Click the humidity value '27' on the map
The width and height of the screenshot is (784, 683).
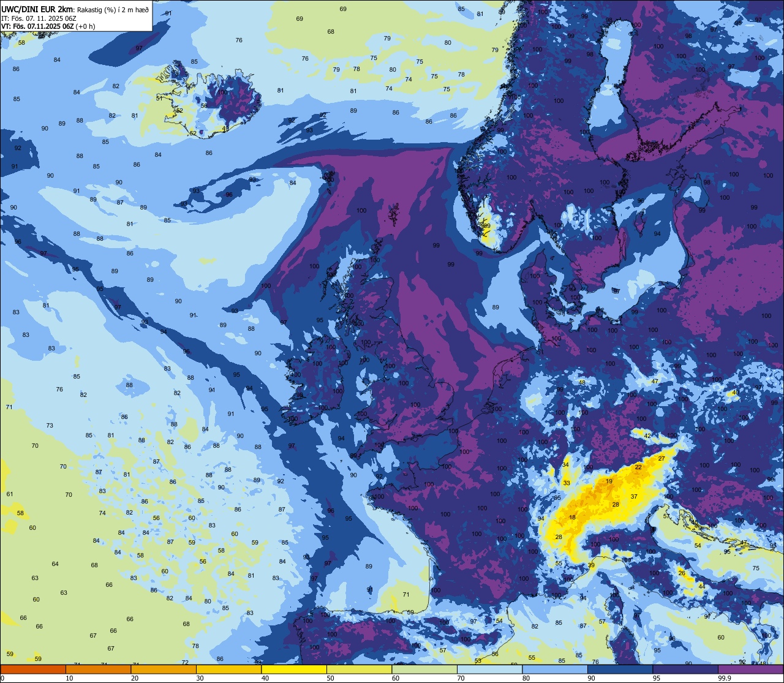click(x=661, y=459)
